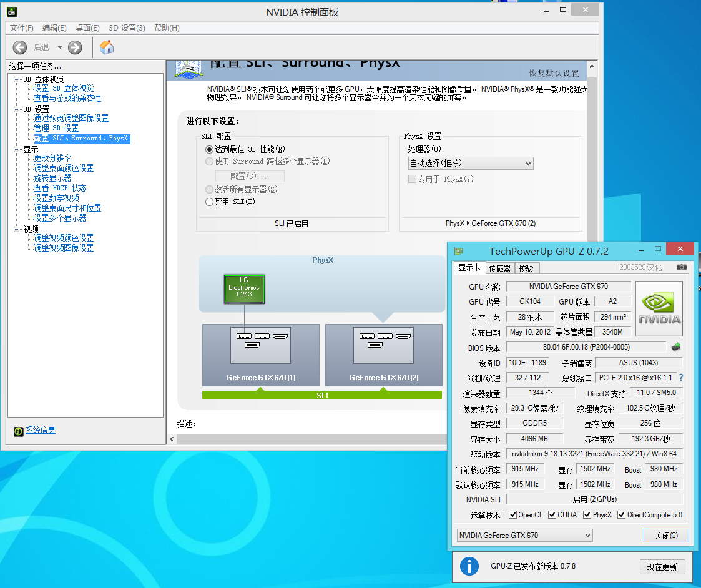Click the Forward arrow in NVIDIA toolbar

pyautogui.click(x=75, y=47)
